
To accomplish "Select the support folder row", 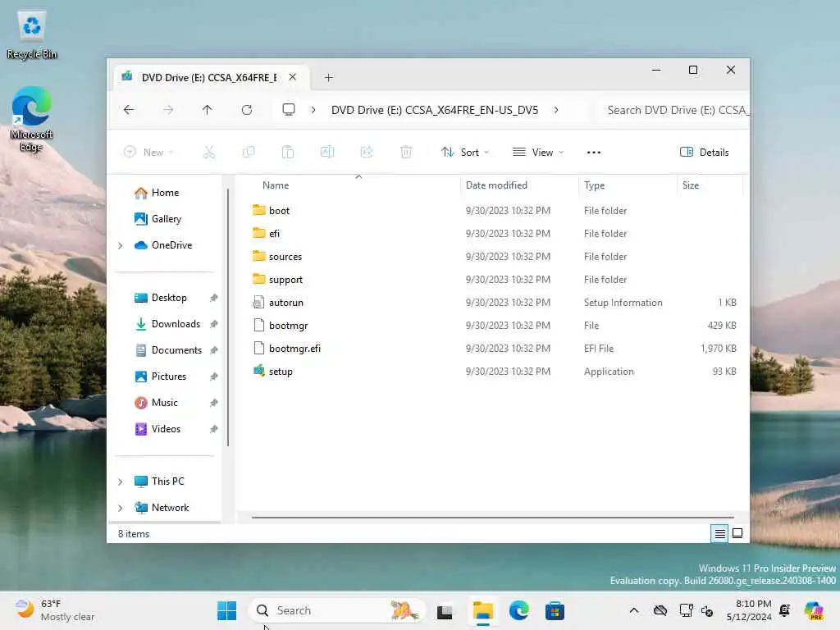I will [x=493, y=280].
